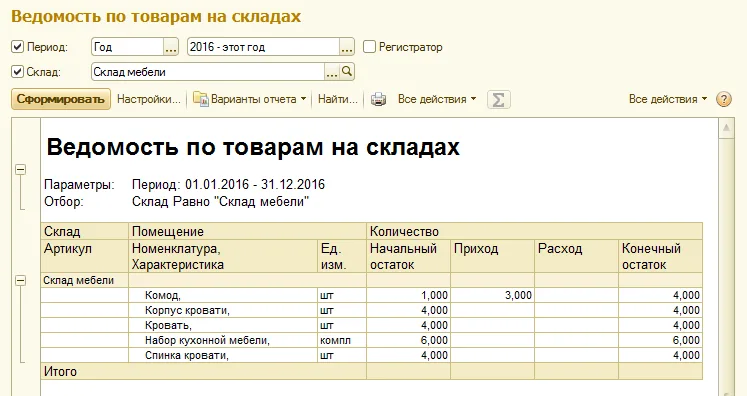Click the Sigma sum button
The height and width of the screenshot is (396, 747).
click(498, 100)
